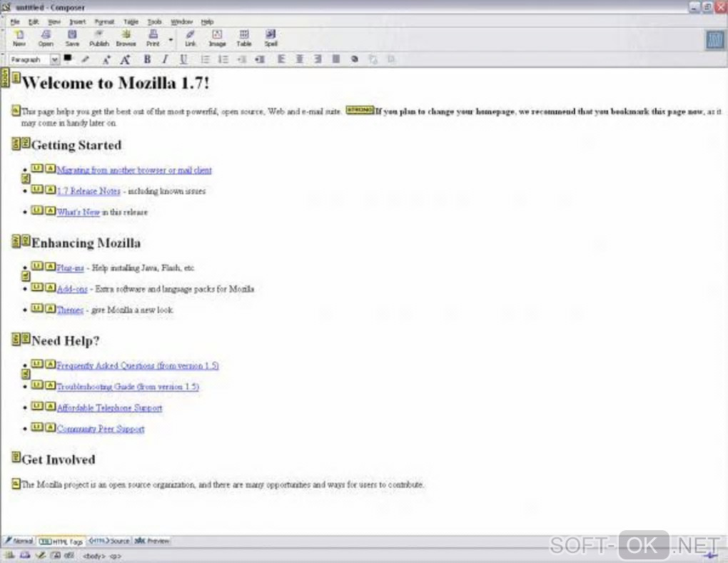The height and width of the screenshot is (563, 728).
Task: Click the '1.7 Release Notes' link
Action: pos(89,191)
